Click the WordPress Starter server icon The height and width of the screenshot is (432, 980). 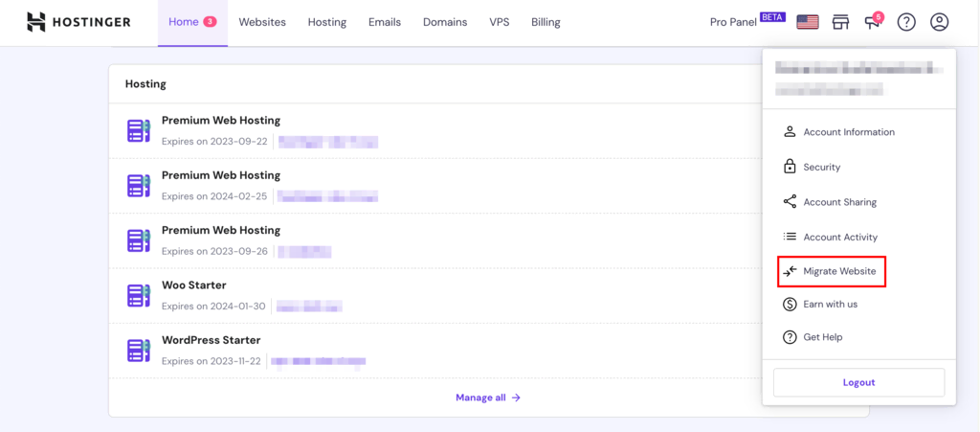[x=139, y=351]
